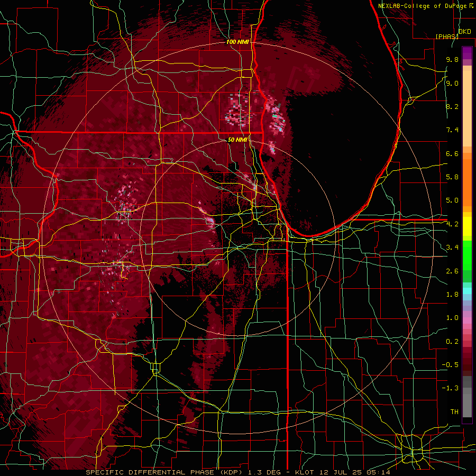476x476 pixels.
Task: Click the "-0.5" legend value
Action: pos(450,365)
